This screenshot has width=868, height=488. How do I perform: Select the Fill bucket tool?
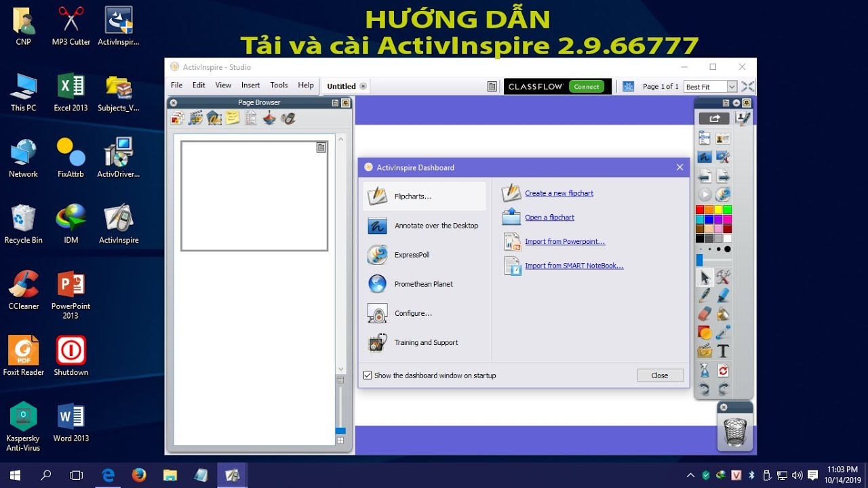[724, 314]
